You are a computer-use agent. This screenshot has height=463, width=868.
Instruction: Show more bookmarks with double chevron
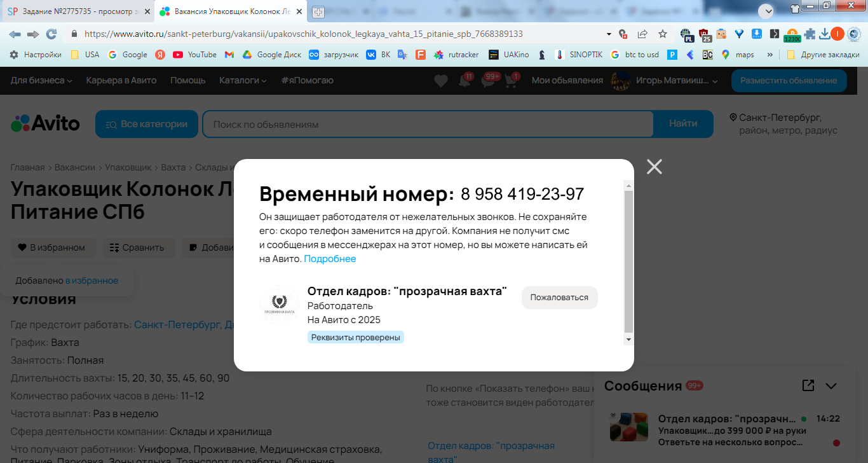tap(771, 55)
